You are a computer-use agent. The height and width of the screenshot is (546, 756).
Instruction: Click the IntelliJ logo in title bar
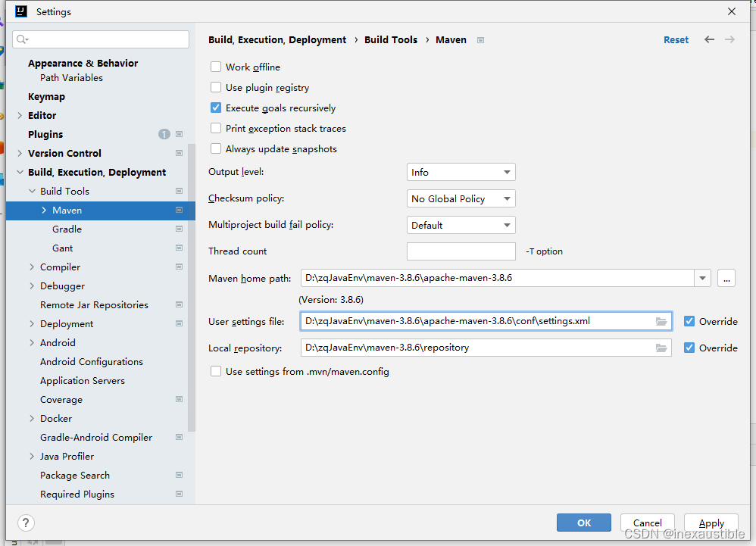(x=21, y=11)
